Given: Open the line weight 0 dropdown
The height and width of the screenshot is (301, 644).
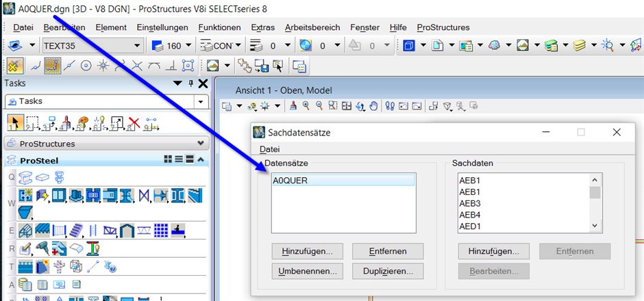Looking at the screenshot, I should tap(288, 46).
